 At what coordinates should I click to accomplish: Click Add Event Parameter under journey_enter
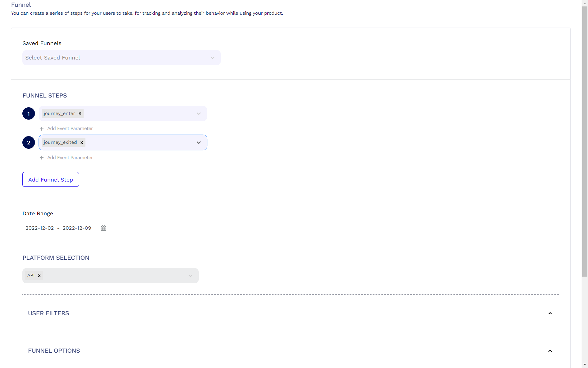66,128
